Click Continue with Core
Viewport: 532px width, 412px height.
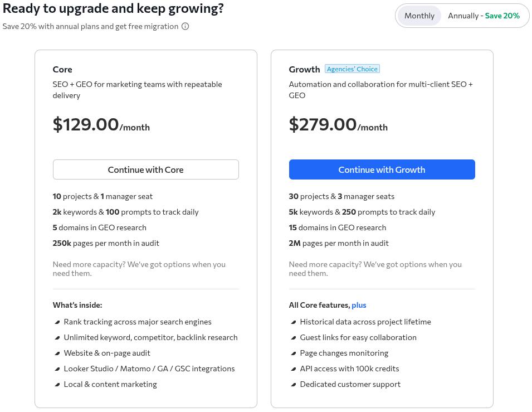click(x=145, y=169)
